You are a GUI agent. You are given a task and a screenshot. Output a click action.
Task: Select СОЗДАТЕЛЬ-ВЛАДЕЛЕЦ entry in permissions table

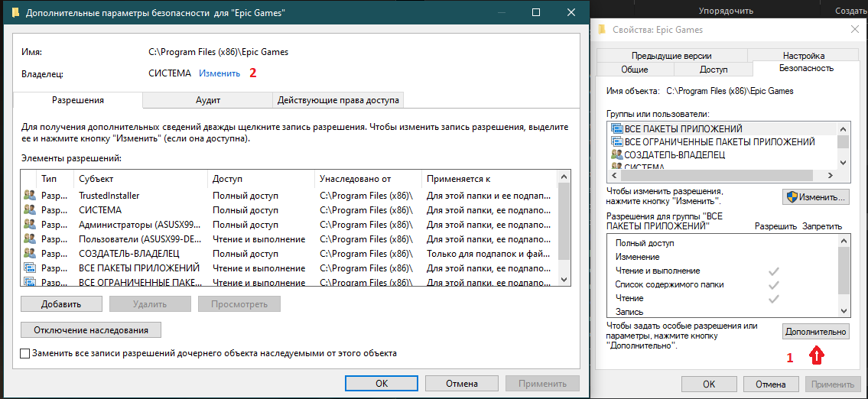pyautogui.click(x=129, y=253)
